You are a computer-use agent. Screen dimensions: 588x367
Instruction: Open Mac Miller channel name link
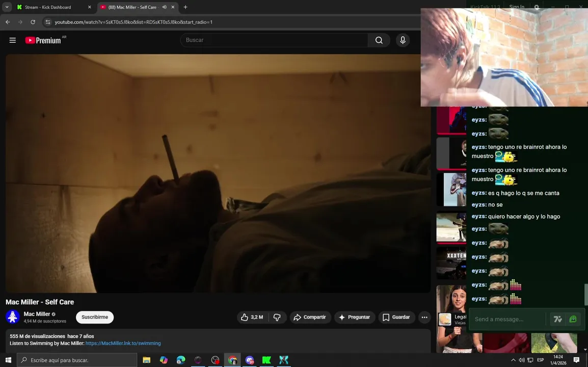pyautogui.click(x=37, y=314)
